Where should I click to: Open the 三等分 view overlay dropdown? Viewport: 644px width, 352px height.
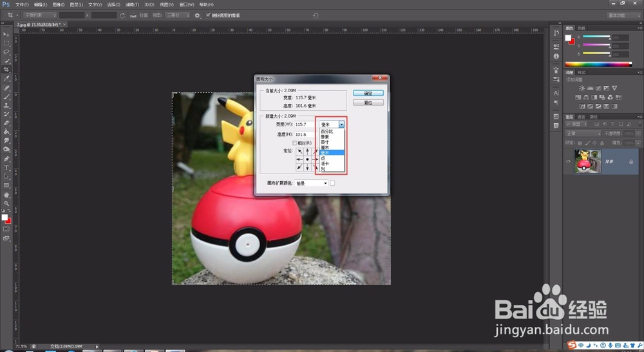tap(178, 15)
